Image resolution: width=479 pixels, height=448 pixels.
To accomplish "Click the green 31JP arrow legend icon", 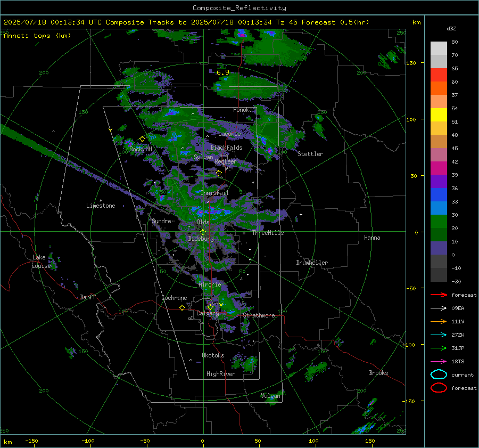I will coord(439,348).
